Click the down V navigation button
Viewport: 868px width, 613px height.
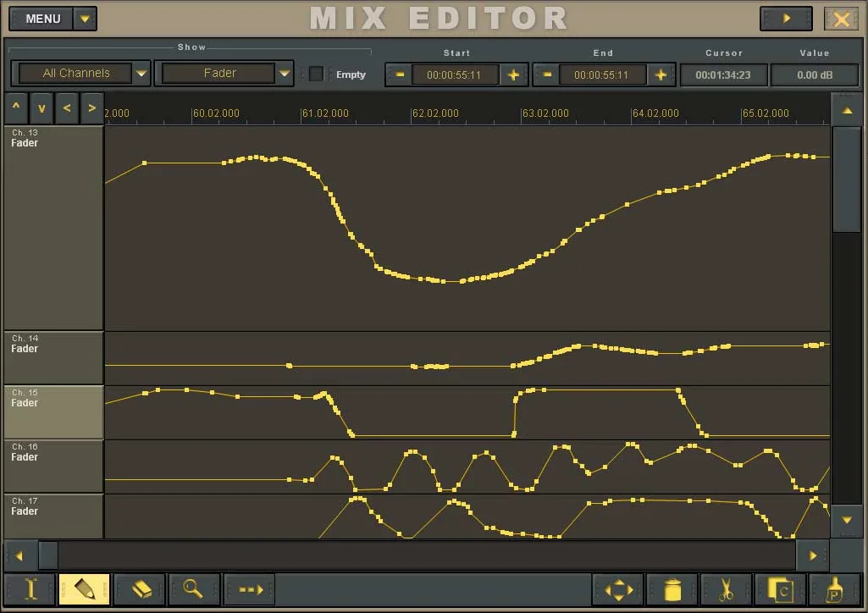tap(41, 108)
